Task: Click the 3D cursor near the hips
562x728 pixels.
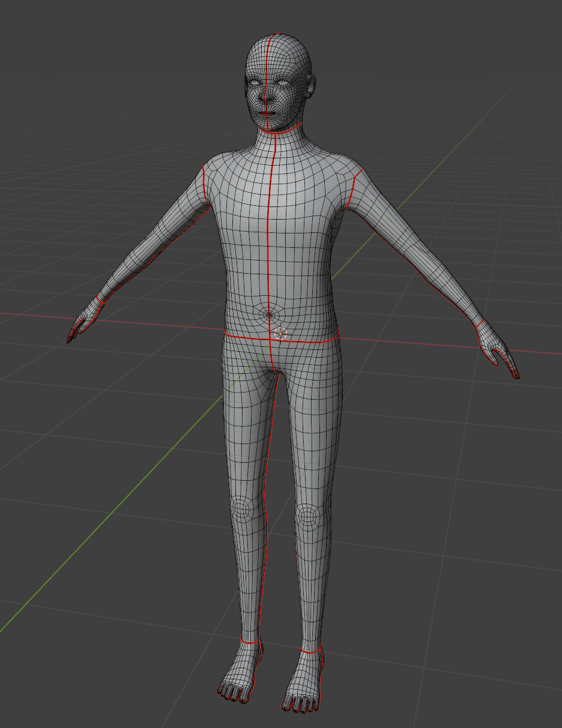Action: pos(280,333)
